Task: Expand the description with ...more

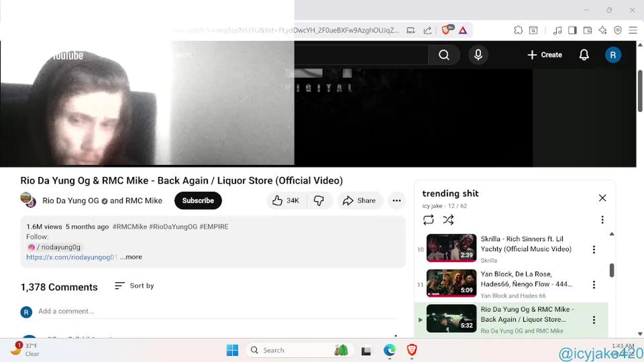Action: [131, 257]
